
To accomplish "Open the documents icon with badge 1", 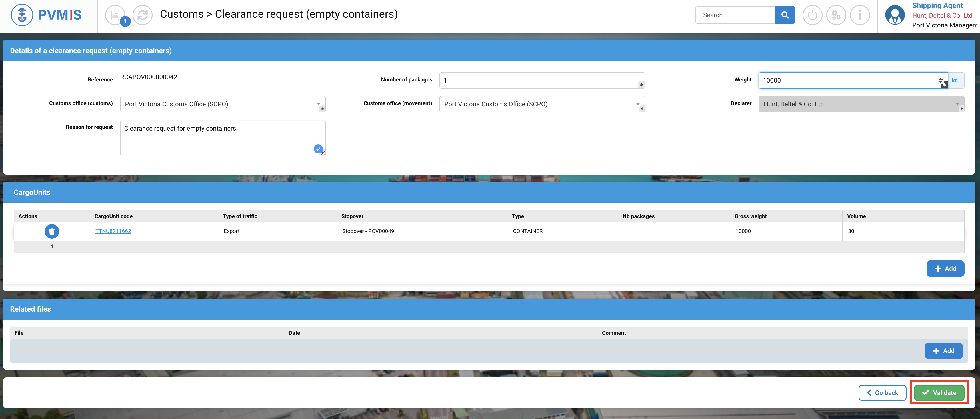I will point(115,15).
